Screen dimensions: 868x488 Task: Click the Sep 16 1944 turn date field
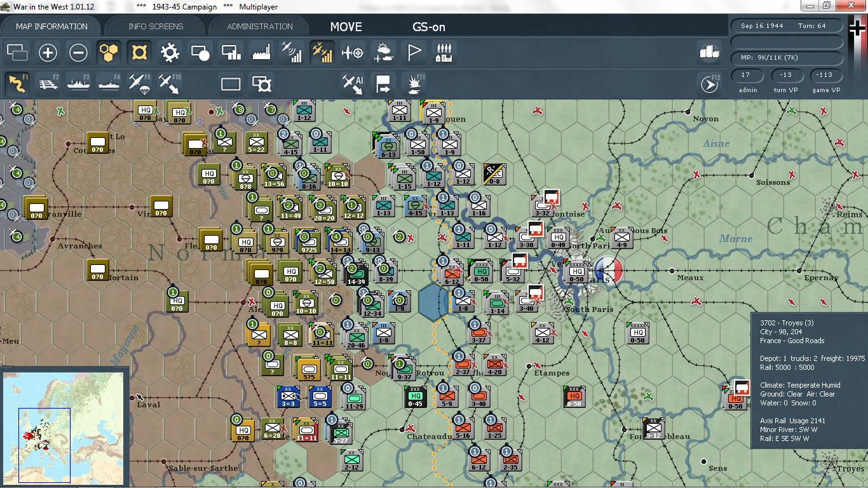[788, 26]
